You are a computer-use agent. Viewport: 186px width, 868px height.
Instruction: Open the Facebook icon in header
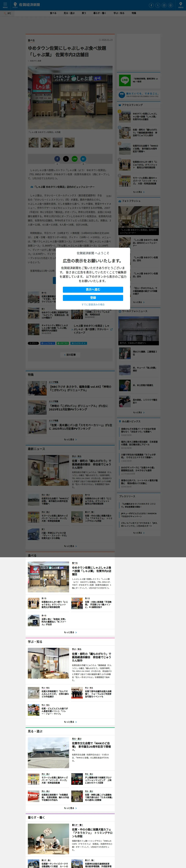[151, 5]
